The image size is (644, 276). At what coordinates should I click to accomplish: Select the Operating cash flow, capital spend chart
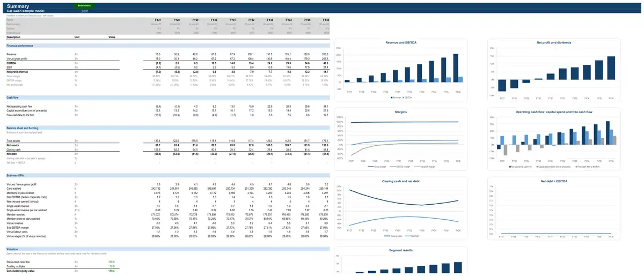[553, 139]
